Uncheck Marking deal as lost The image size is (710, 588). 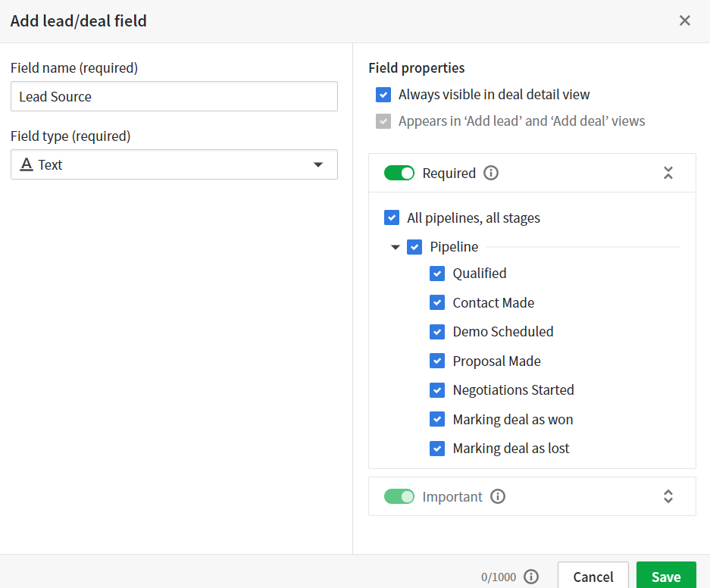437,449
